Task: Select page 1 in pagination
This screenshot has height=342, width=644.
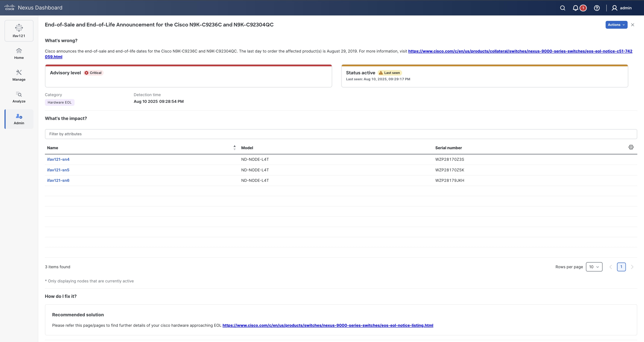Action: coord(621,267)
